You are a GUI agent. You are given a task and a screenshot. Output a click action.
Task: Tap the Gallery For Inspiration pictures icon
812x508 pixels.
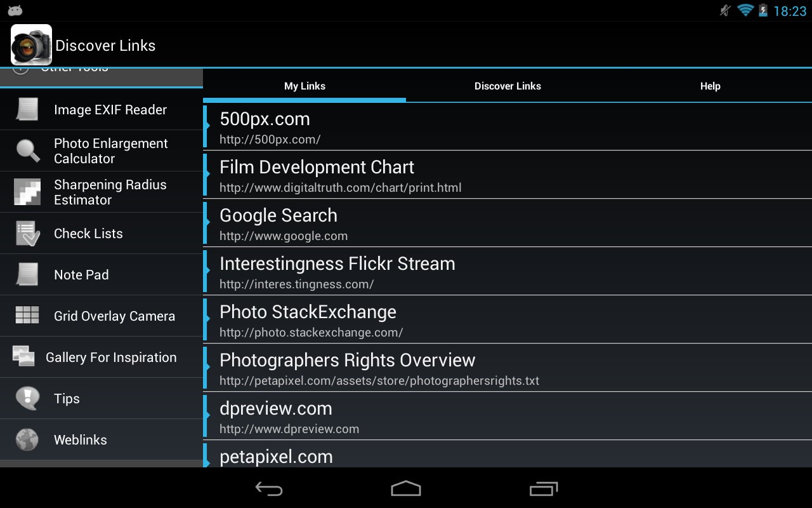point(23,357)
